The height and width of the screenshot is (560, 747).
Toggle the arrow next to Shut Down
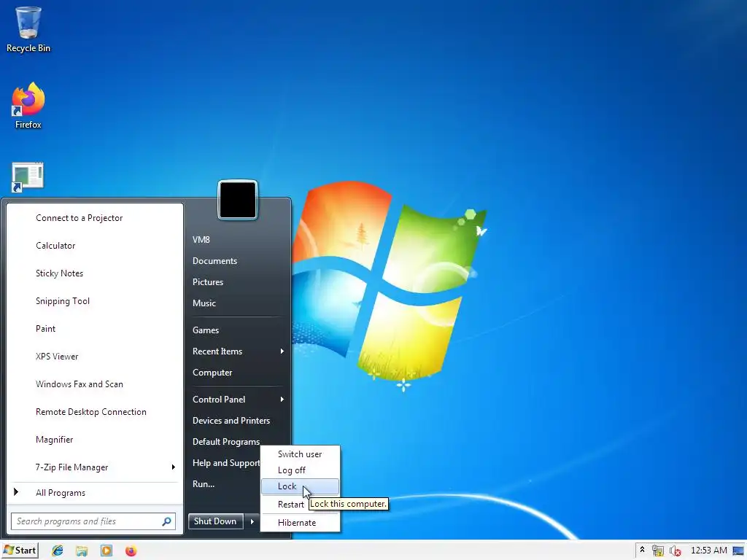[252, 521]
